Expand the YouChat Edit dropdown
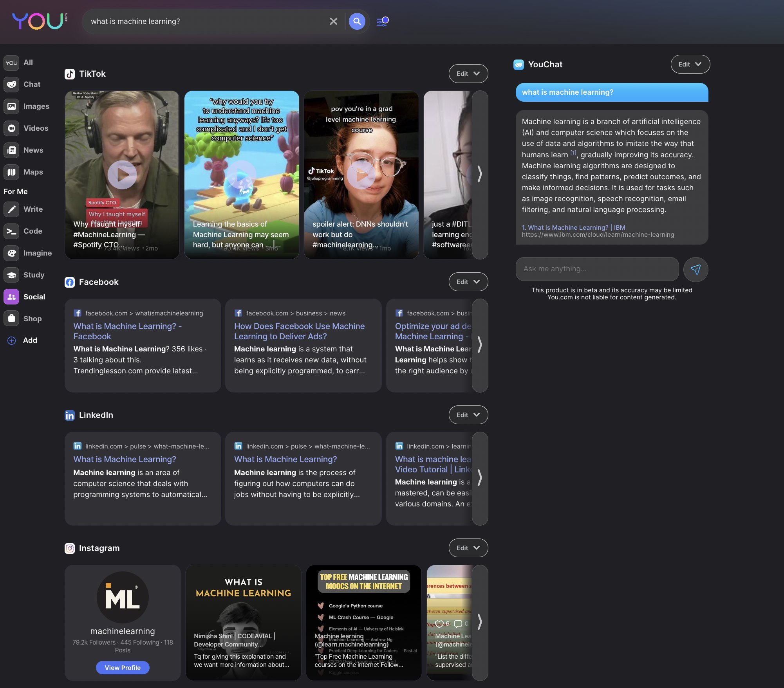The height and width of the screenshot is (688, 784). click(x=690, y=64)
